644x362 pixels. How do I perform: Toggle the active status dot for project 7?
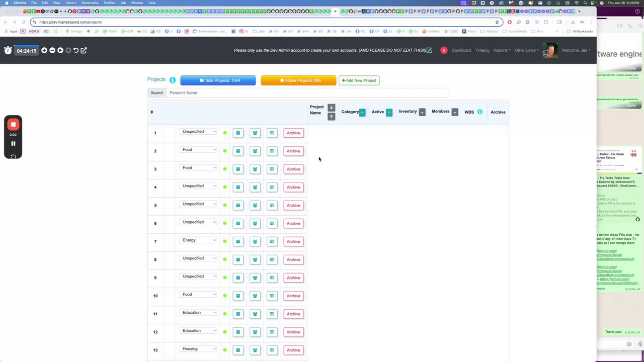225,241
